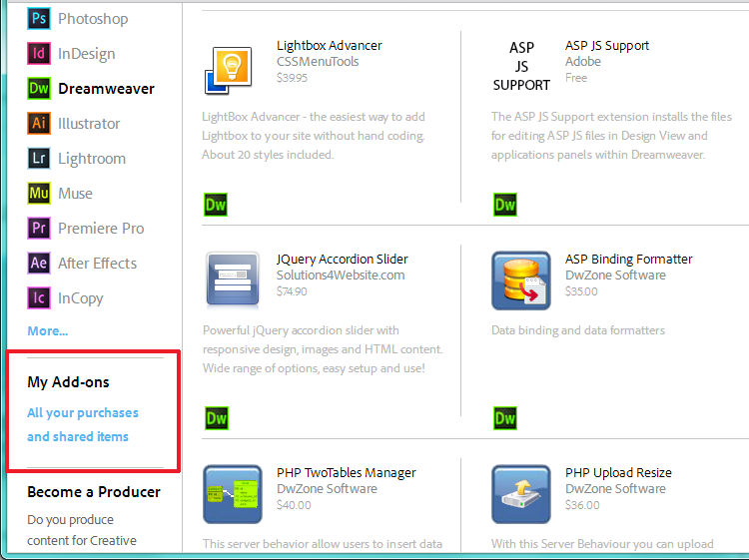Click the Dreamweaver Dw sidebar icon
Viewport: 749px width, 560px height.
pos(39,88)
